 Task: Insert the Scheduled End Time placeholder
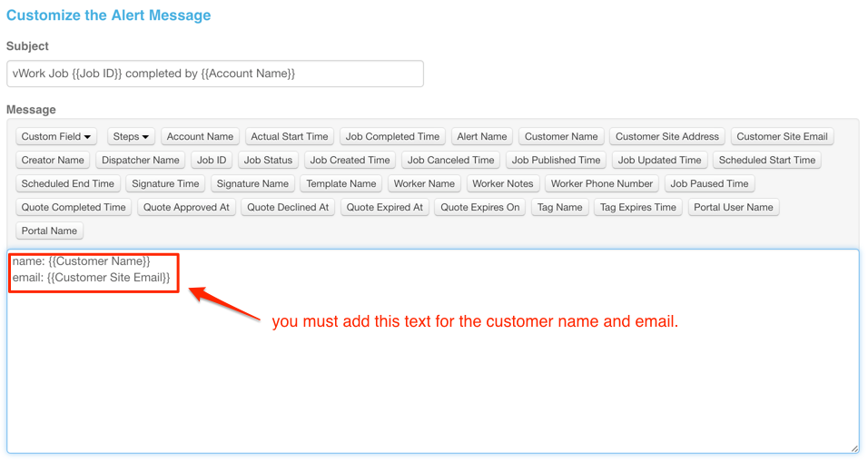click(x=67, y=183)
